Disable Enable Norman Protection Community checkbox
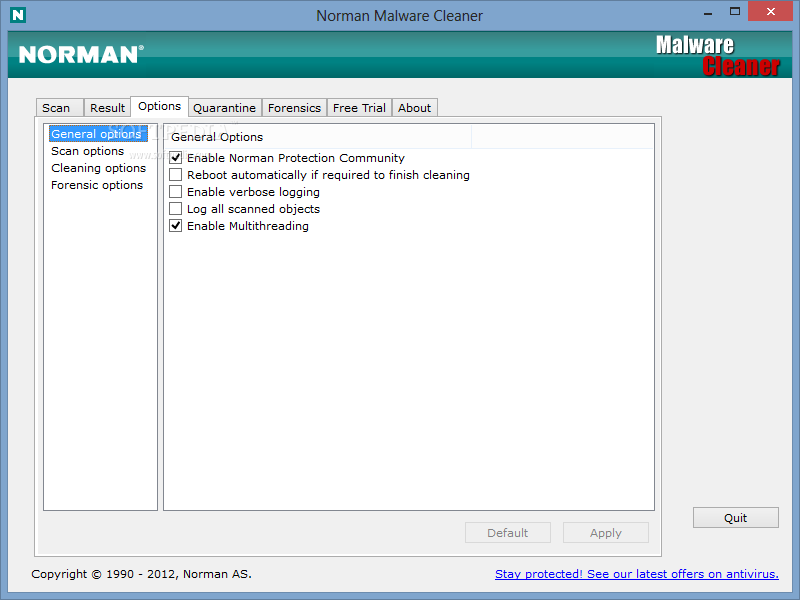This screenshot has width=800, height=600. (176, 158)
